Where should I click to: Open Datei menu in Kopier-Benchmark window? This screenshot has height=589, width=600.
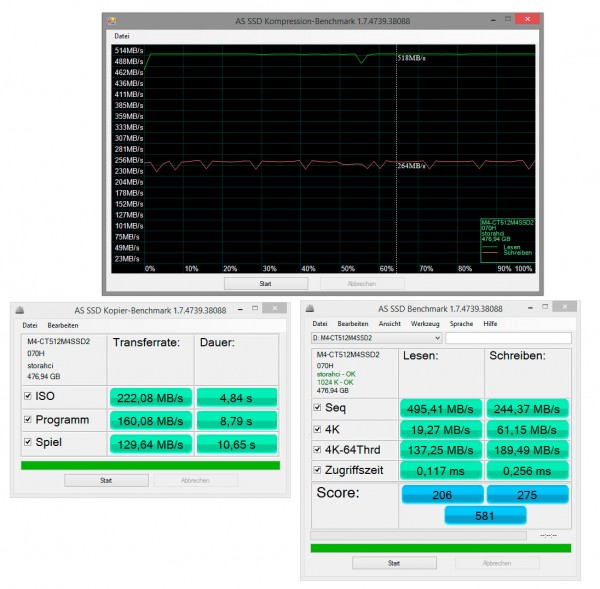click(29, 325)
